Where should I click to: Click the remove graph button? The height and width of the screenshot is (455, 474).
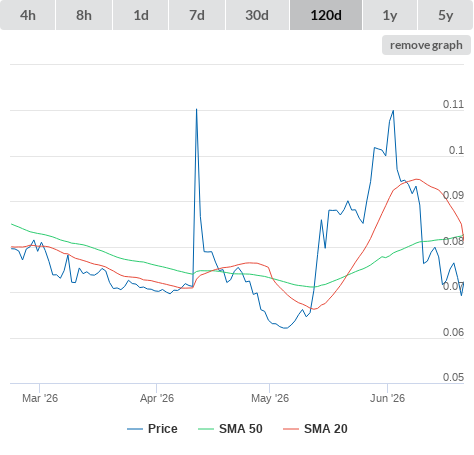pos(426,45)
